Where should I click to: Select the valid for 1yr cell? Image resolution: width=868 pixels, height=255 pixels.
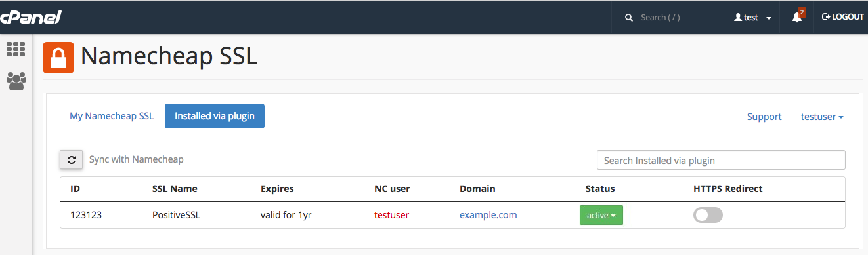[286, 215]
